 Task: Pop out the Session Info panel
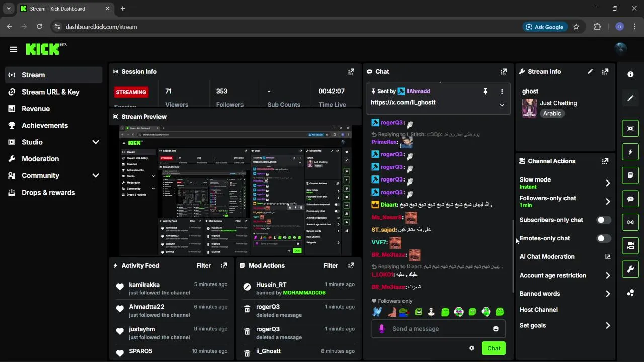[351, 72]
